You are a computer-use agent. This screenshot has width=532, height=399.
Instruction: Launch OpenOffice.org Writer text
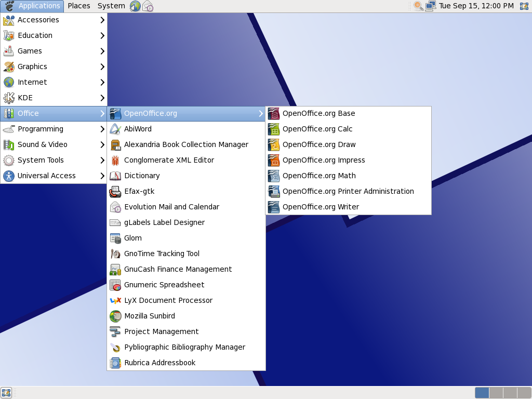pyautogui.click(x=321, y=207)
